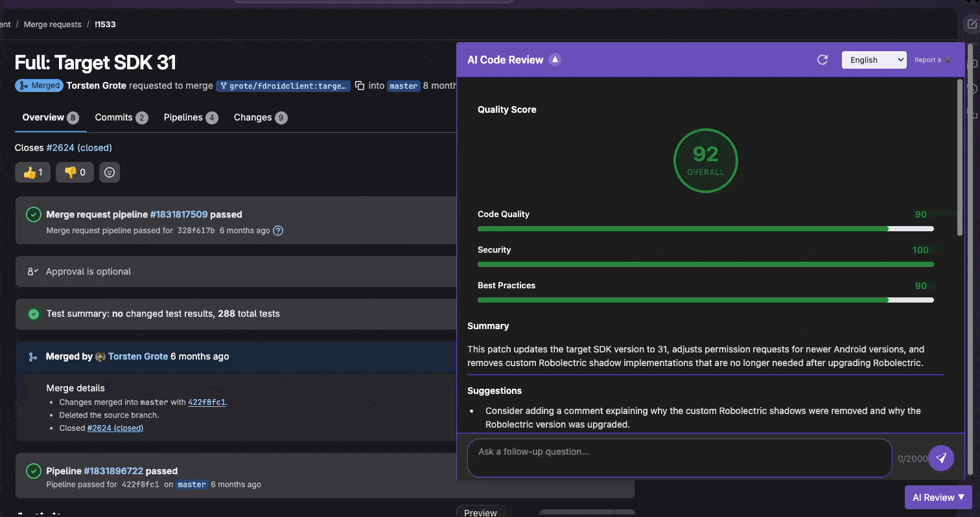Open the Pipelines tab
Screen dimensions: 980x517
(190, 117)
